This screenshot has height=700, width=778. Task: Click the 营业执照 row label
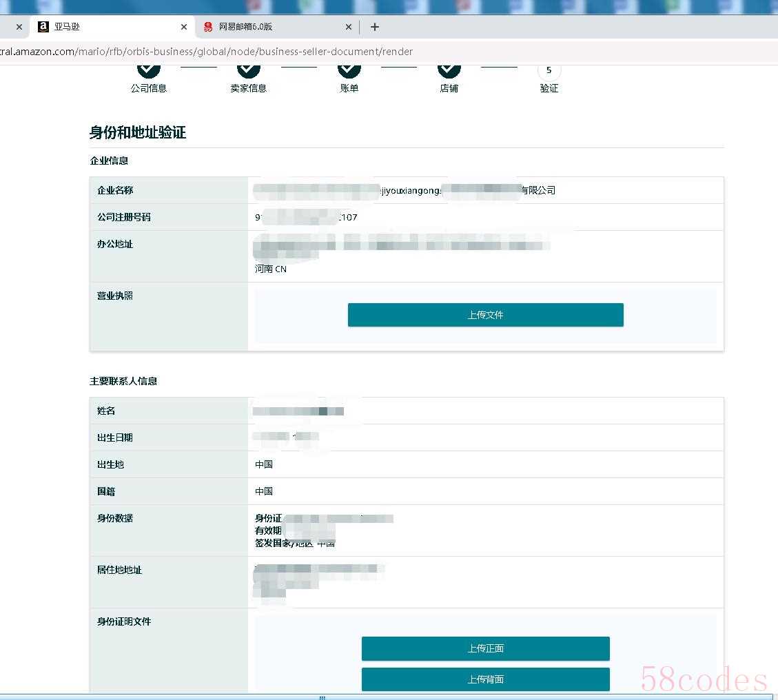[115, 296]
